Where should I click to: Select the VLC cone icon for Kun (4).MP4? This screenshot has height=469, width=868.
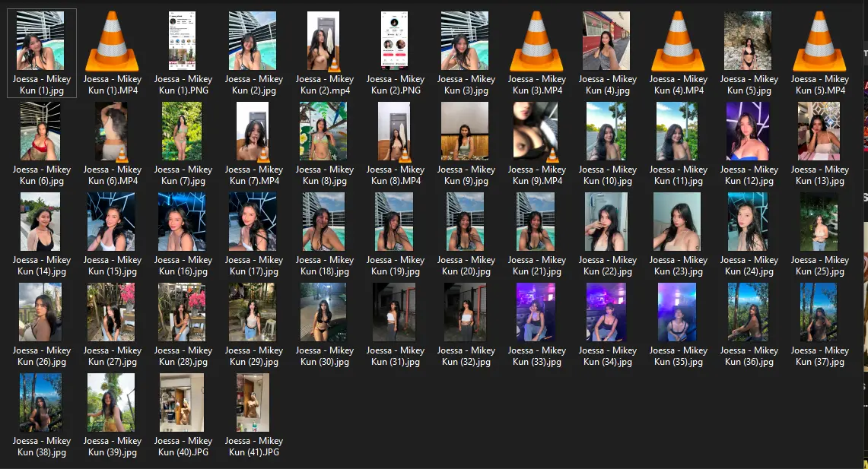678,42
